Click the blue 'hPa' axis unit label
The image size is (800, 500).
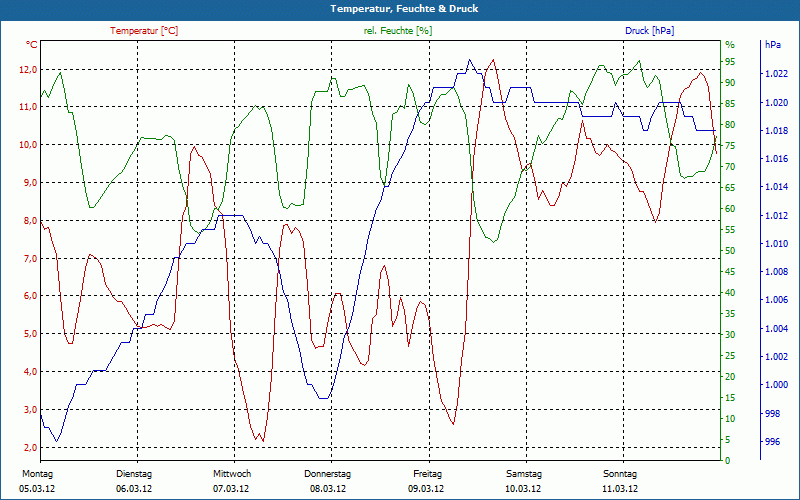click(772, 45)
